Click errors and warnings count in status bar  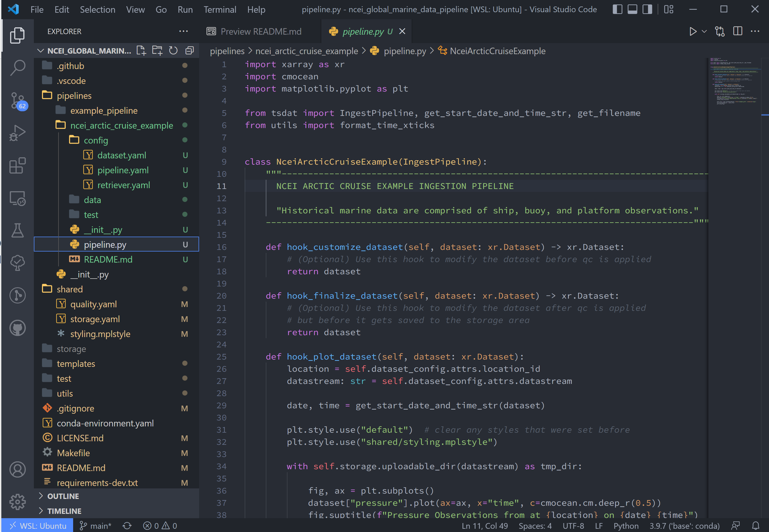coord(160,526)
